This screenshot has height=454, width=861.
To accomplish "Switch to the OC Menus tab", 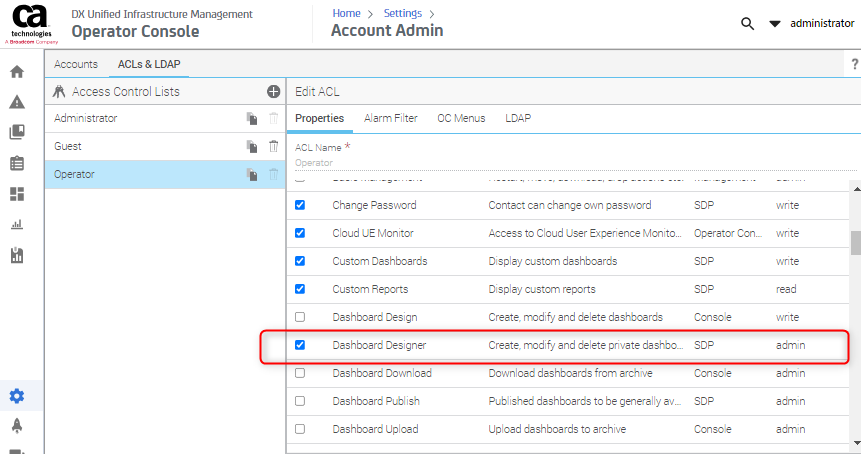I will point(461,118).
